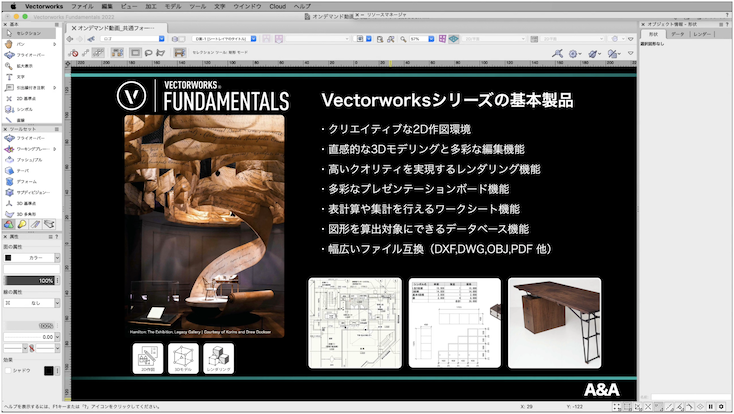Viewport: 734px width, 414px height.
Task: Toggle the disabled-interactive-scaling mode (red circle icon)
Action: point(73,52)
